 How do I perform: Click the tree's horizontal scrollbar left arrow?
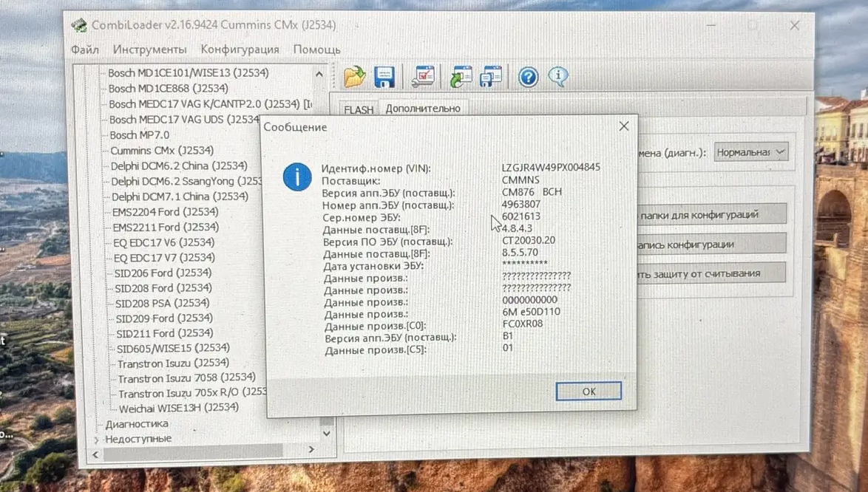[96, 454]
